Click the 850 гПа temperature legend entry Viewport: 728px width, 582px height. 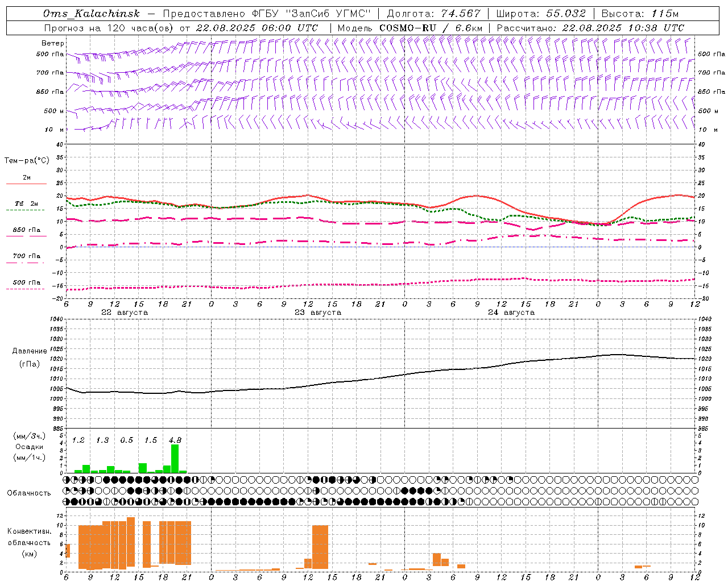(26, 230)
